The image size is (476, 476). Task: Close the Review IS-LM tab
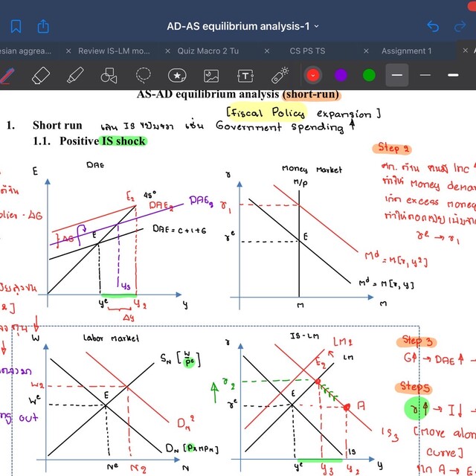[68, 51]
